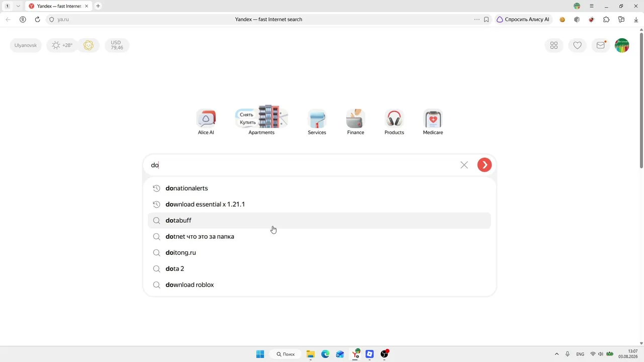Image resolution: width=644 pixels, height=362 pixels.
Task: Open File Explorer from the taskbar
Action: click(310, 354)
